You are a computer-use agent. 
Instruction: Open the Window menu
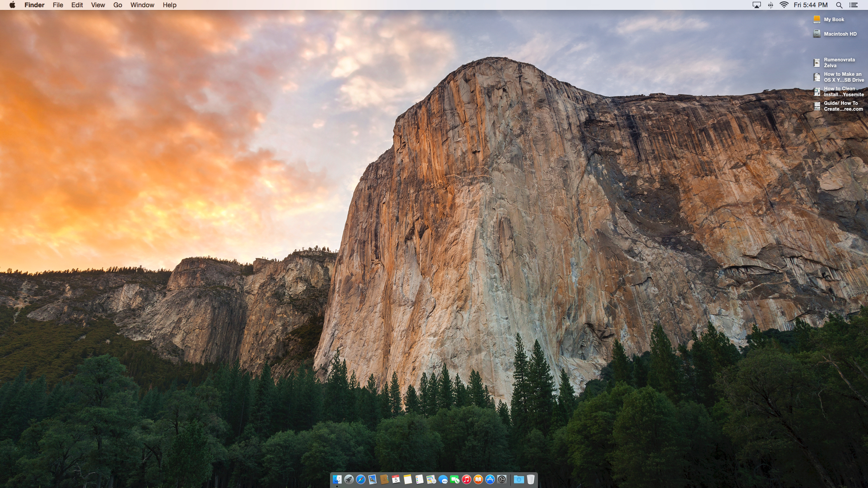coord(142,5)
